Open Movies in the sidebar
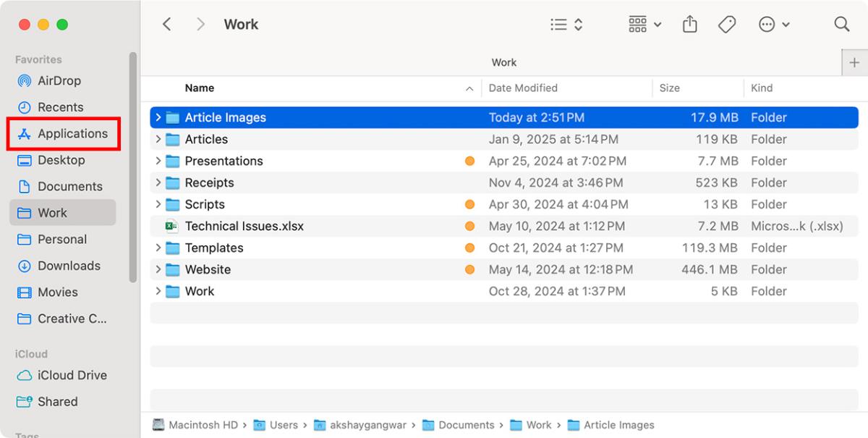The width and height of the screenshot is (868, 438). coord(48,292)
